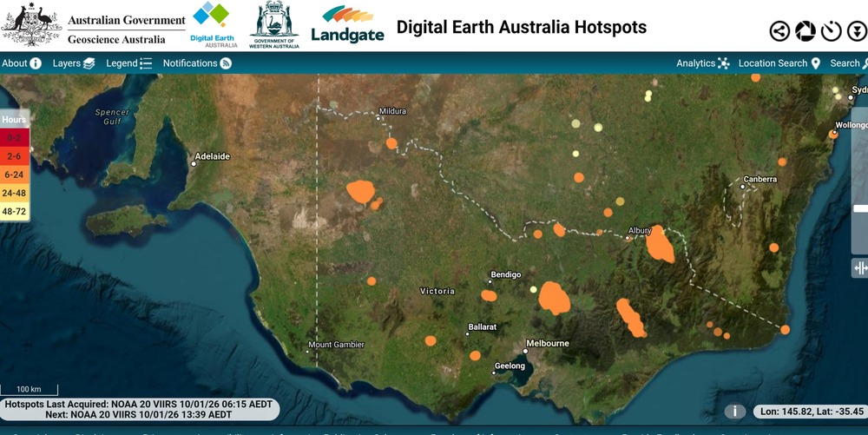
Task: Click the swipe compare icon on right edge
Action: coord(860,268)
